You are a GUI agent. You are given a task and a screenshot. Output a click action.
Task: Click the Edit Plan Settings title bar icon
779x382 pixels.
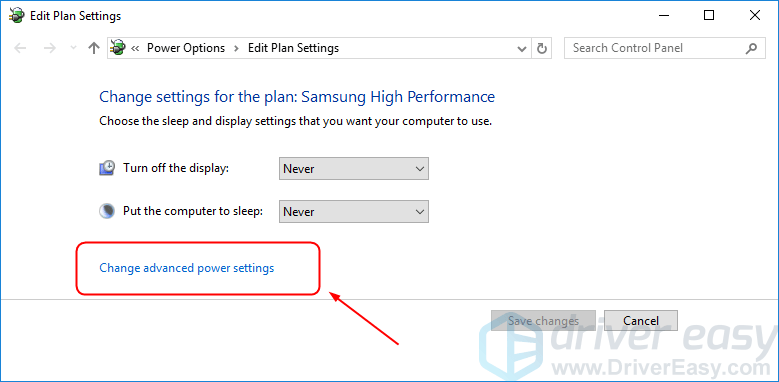[x=18, y=16]
